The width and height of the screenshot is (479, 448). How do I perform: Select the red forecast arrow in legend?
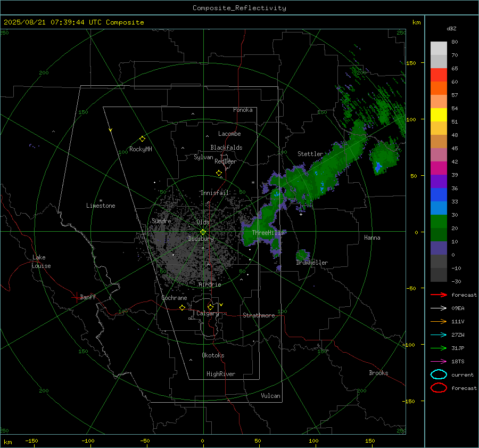click(439, 295)
